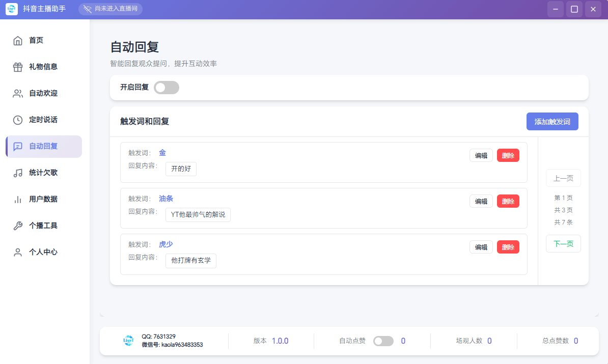This screenshot has height=364, width=608.
Task: Enable the 开启回复 switch
Action: [166, 87]
